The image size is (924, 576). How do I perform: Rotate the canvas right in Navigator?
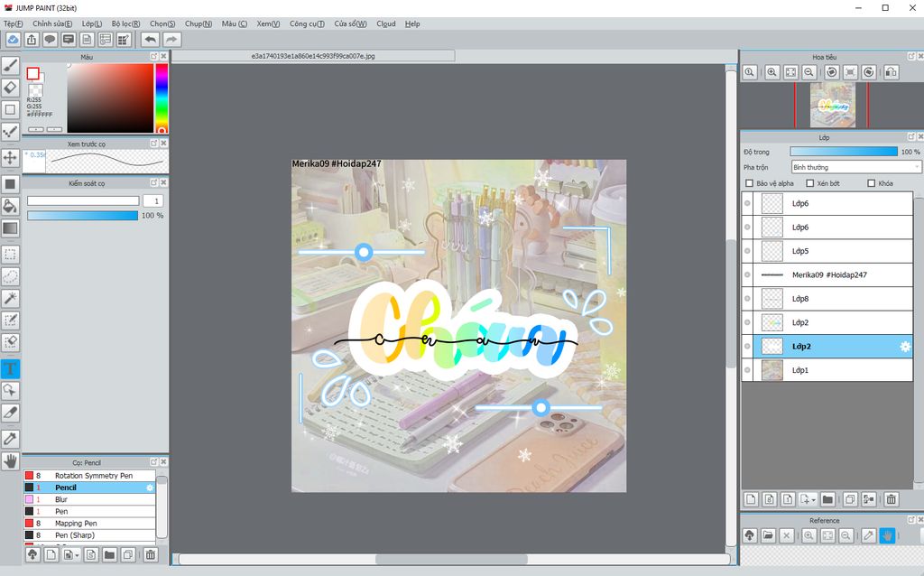(869, 72)
